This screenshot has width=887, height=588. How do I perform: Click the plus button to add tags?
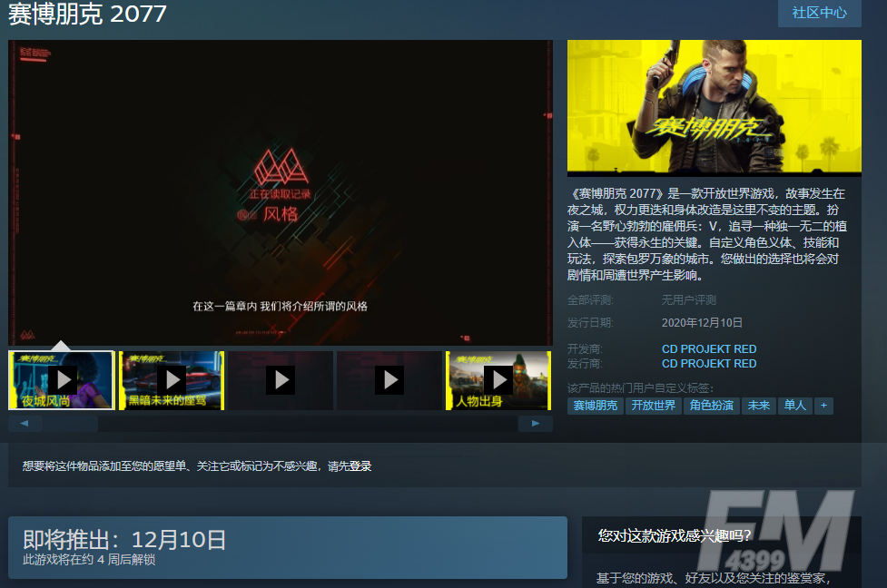point(823,406)
